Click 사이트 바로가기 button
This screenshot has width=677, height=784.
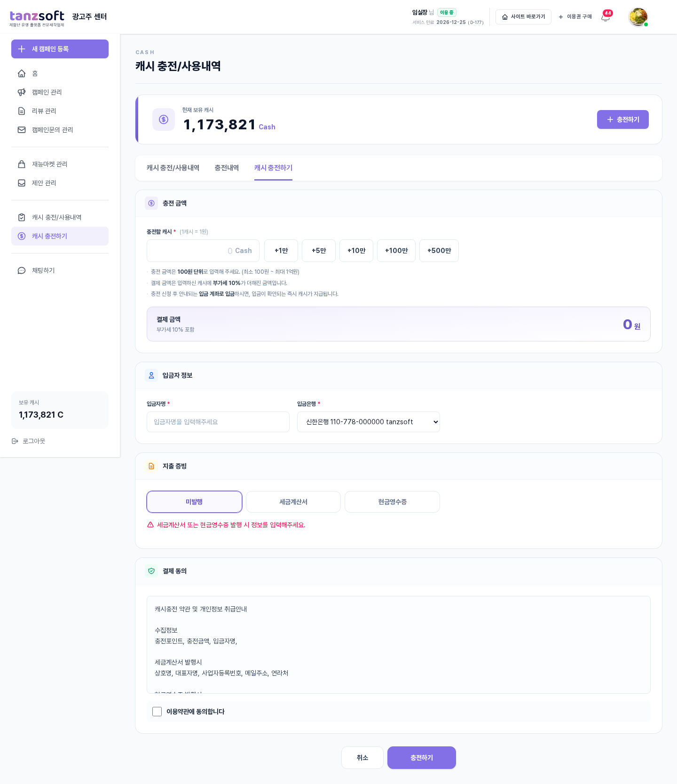(523, 17)
